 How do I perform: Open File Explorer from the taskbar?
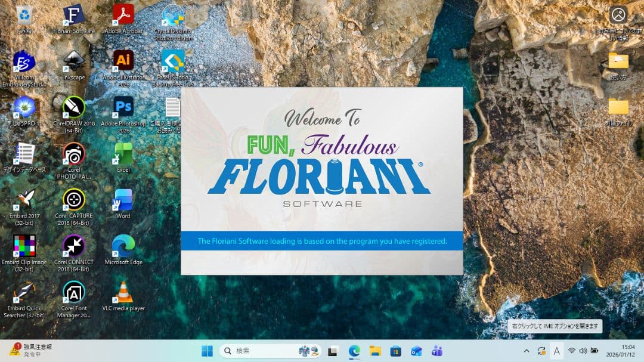click(x=374, y=351)
